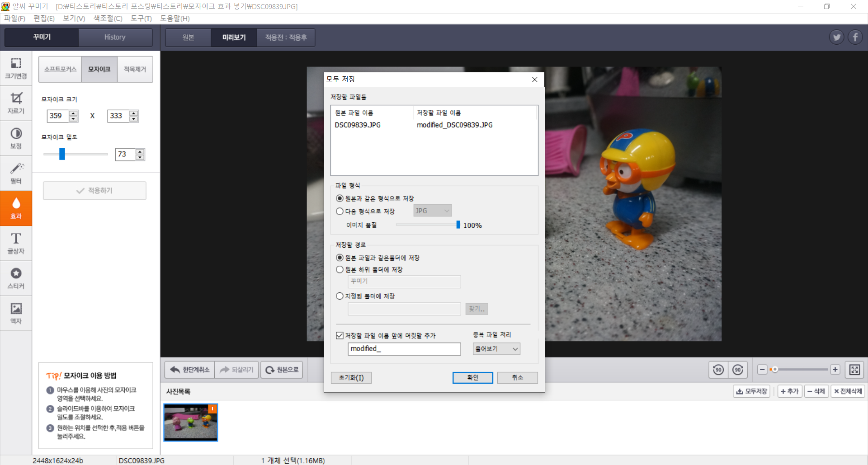
Task: Increase mosaic density 73 stepper up
Action: point(140,151)
